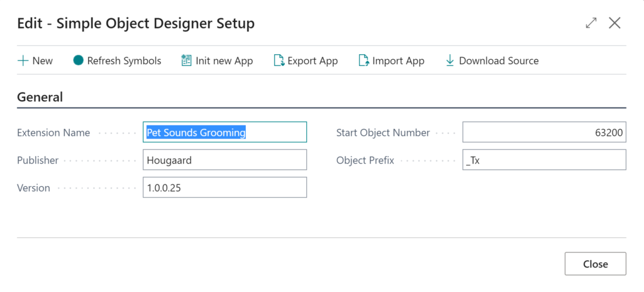Expand dialog with the diagonal arrows icon
The width and height of the screenshot is (644, 292).
(591, 23)
